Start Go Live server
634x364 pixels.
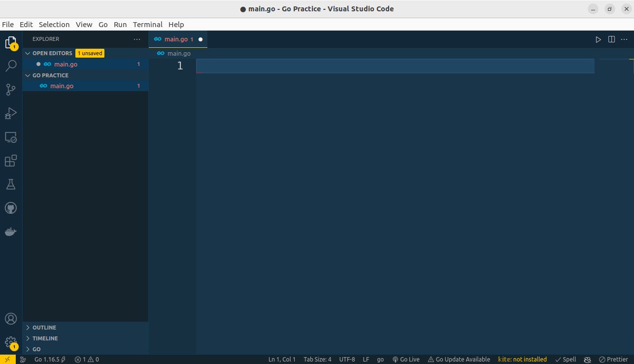(x=406, y=360)
